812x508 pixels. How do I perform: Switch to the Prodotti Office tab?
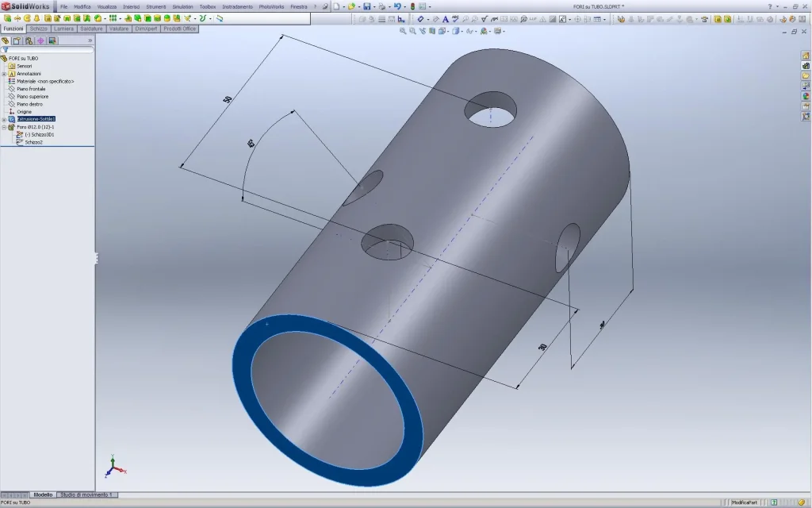tap(180, 29)
